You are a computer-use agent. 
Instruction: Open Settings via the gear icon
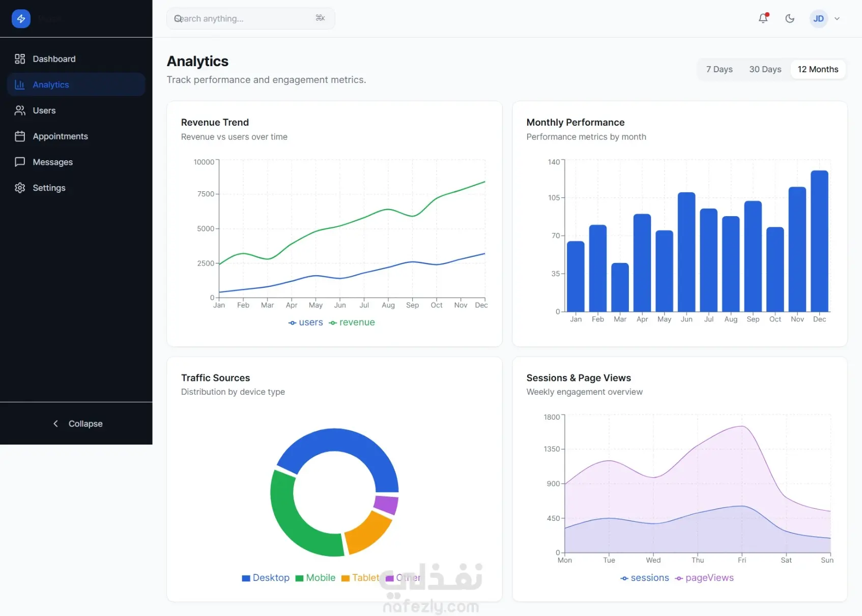(20, 188)
